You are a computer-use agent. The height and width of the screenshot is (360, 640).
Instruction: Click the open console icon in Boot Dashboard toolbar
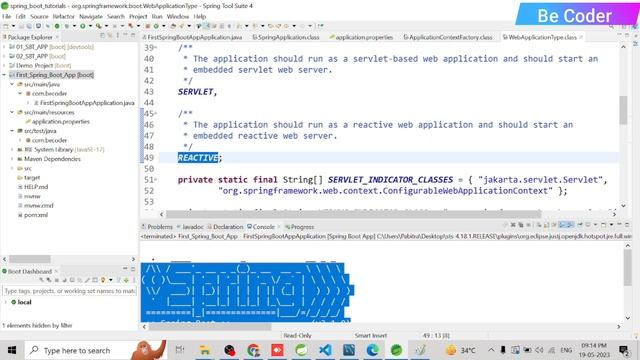pyautogui.click(x=72, y=280)
